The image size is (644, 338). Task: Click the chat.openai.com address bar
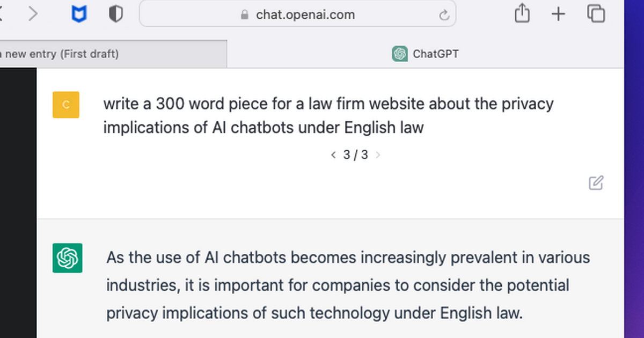[305, 14]
